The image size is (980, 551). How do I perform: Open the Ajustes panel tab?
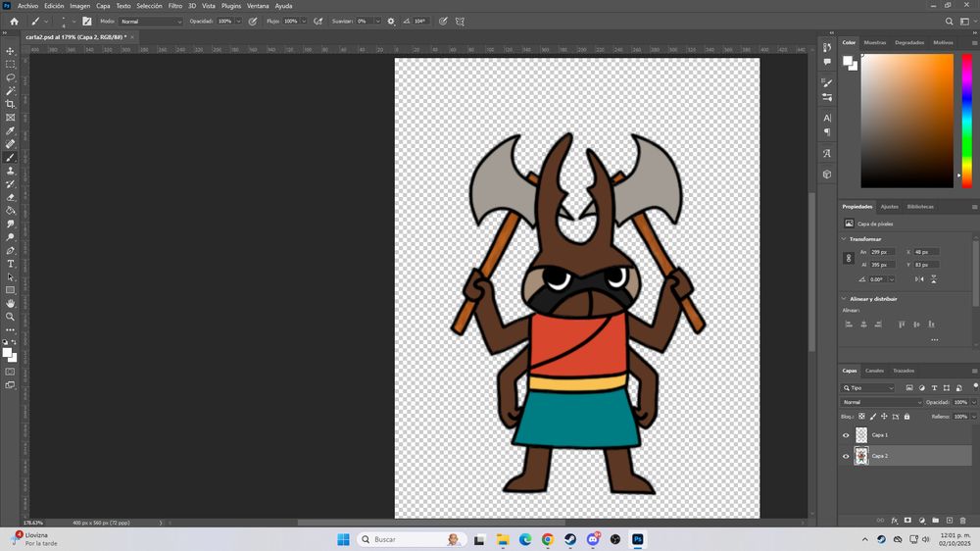[x=889, y=207]
